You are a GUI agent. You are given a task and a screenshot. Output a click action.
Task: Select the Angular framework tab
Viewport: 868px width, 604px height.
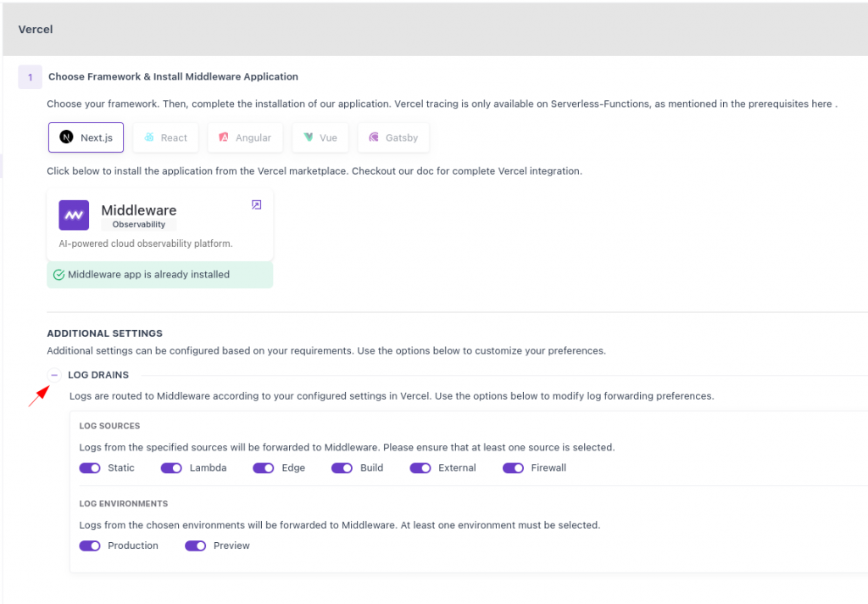tap(246, 137)
